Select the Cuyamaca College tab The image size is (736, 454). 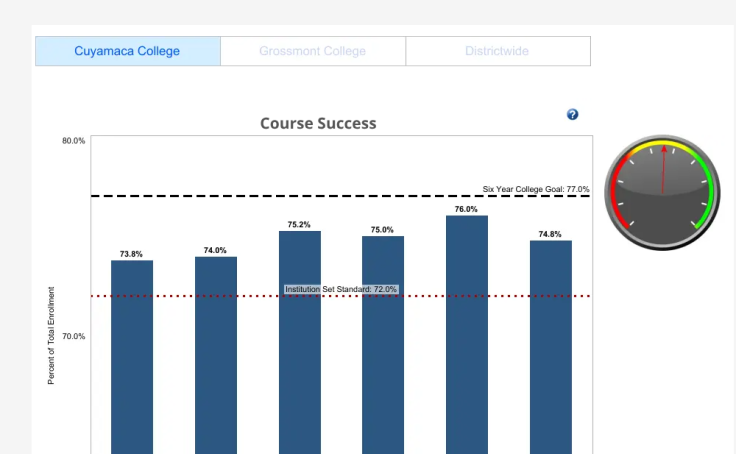coord(128,51)
